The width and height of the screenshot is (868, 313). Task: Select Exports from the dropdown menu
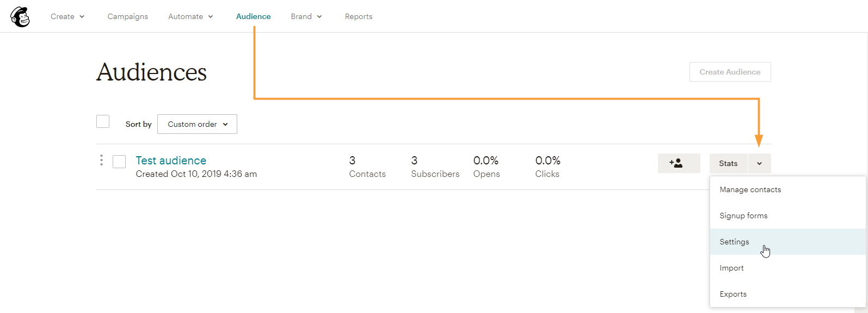click(x=733, y=294)
